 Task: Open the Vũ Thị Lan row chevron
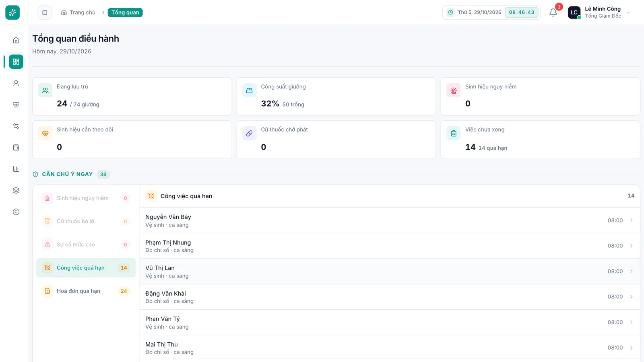632,271
